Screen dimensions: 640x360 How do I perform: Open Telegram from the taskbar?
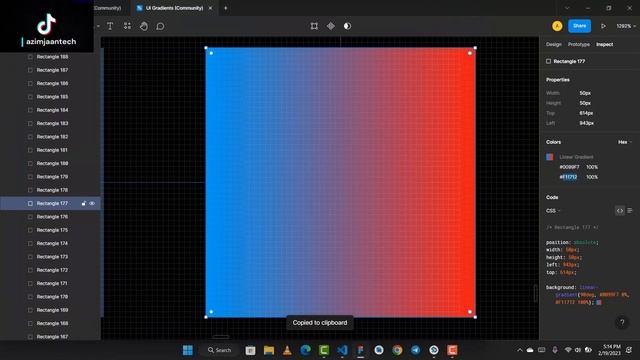(416, 350)
